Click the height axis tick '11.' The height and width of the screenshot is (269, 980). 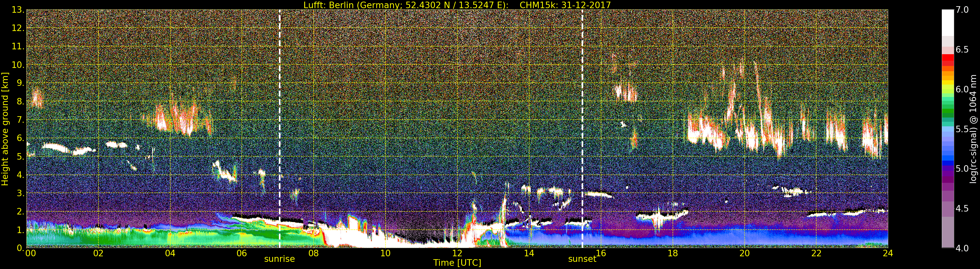tap(18, 46)
